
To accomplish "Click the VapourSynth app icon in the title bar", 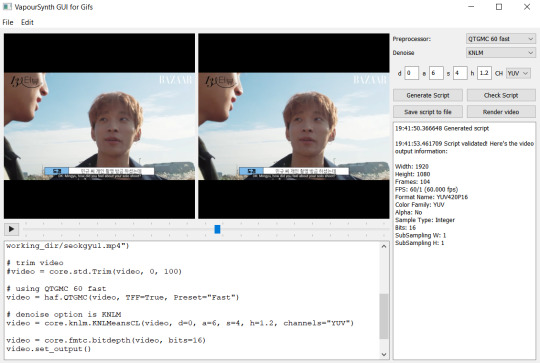I will [7, 7].
